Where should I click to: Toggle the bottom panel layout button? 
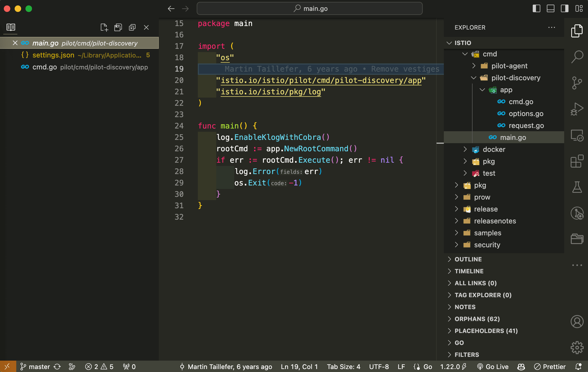[550, 8]
